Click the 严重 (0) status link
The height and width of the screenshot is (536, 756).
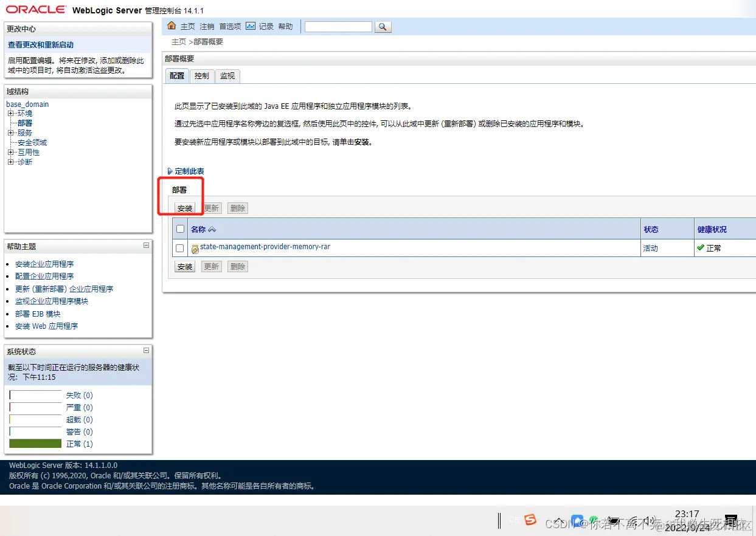coord(80,408)
